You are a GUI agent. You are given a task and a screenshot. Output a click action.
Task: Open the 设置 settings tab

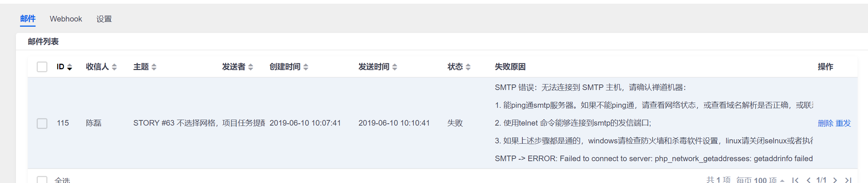[104, 19]
